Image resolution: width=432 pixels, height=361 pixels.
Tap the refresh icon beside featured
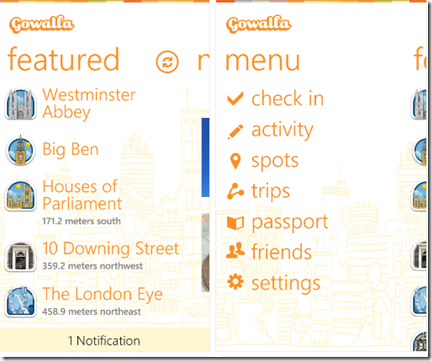tap(167, 62)
